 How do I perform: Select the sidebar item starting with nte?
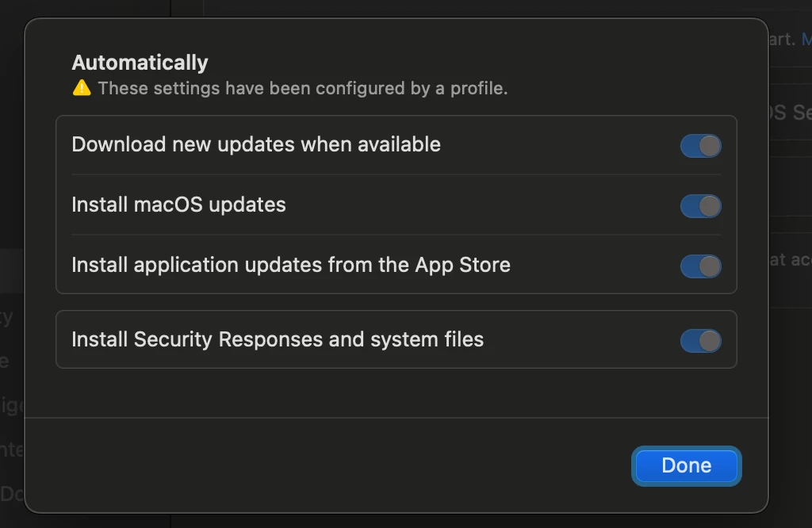tap(12, 450)
